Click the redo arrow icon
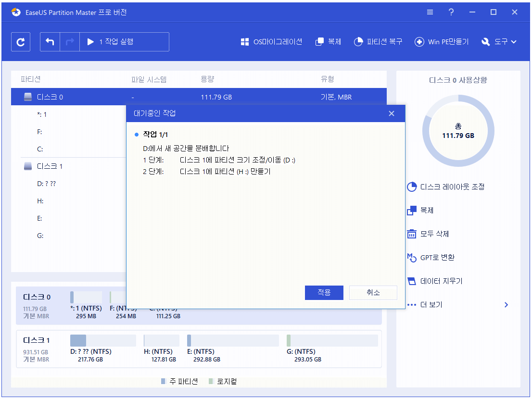The width and height of the screenshot is (532, 399). 70,42
